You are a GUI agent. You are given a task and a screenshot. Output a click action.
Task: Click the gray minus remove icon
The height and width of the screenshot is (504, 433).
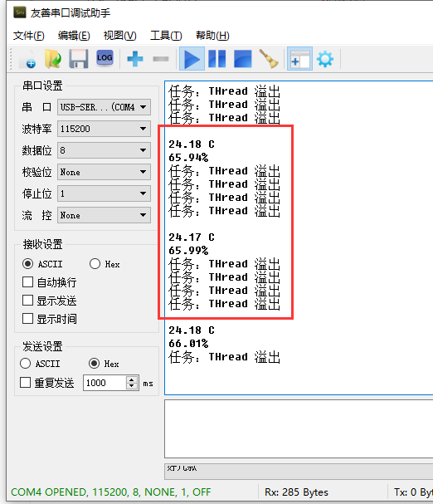point(161,59)
